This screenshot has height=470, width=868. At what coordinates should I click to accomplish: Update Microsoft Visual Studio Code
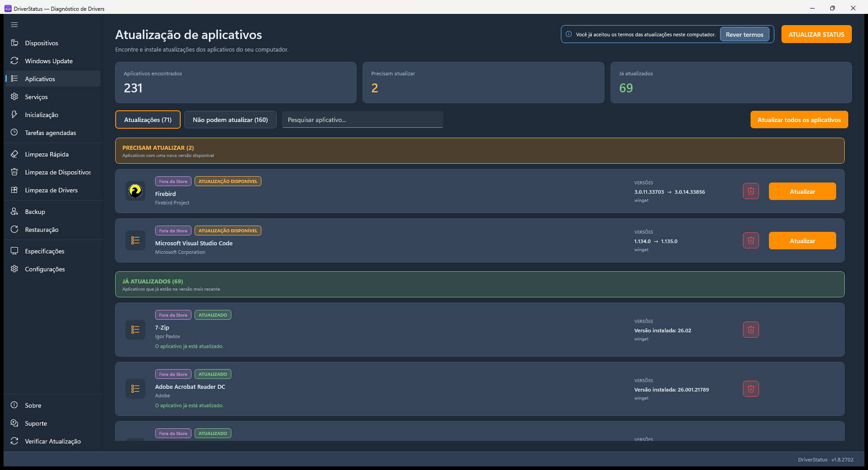803,241
